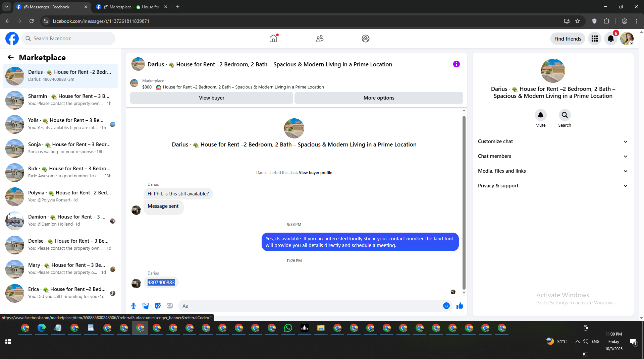This screenshot has width=644, height=359.
Task: Click the chat scrollbar down arrow
Action: (x=464, y=293)
